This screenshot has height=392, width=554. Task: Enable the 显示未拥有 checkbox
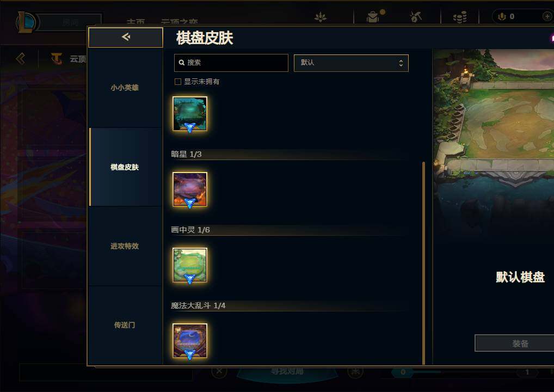178,82
